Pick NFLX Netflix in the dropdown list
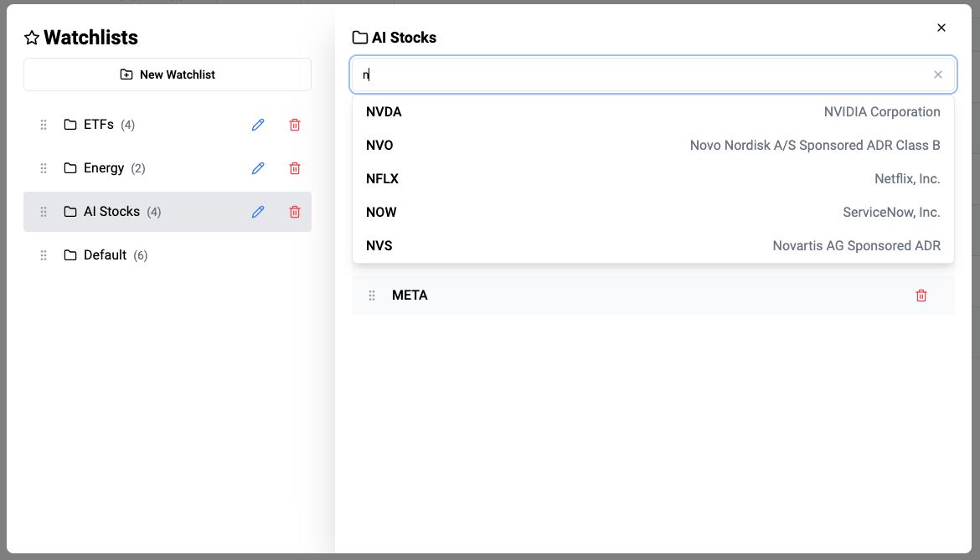The image size is (980, 560). [x=652, y=179]
